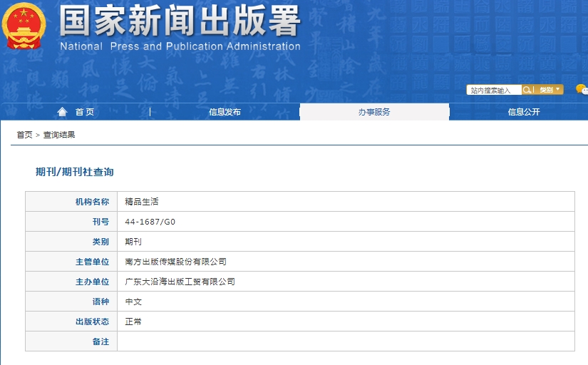Go to the 信息公开 navigation tab
The image size is (588, 365).
point(524,112)
